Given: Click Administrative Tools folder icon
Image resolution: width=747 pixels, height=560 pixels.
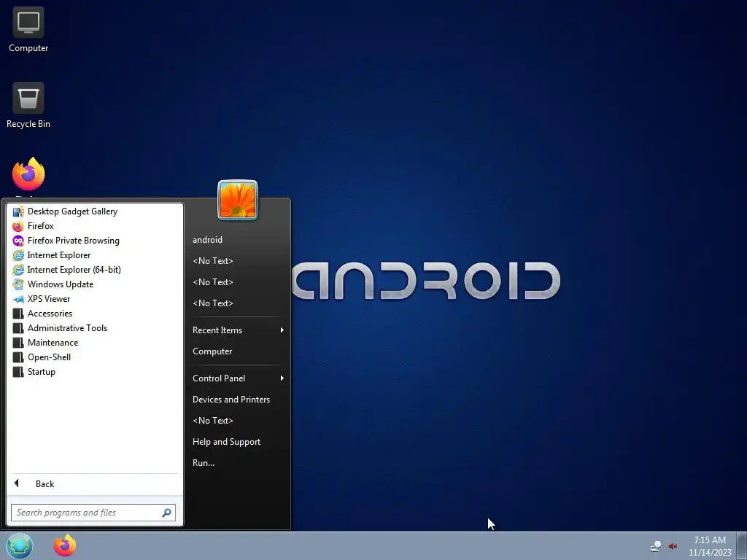Looking at the screenshot, I should point(18,328).
